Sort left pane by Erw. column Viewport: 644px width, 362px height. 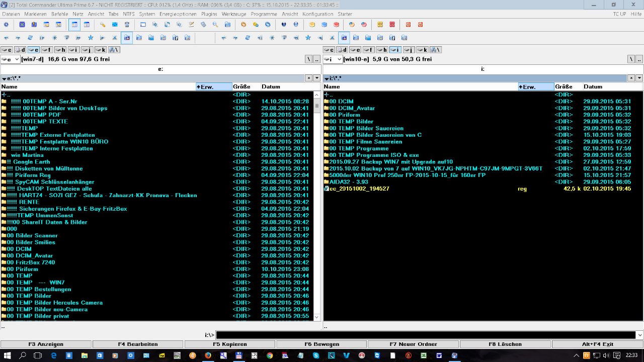point(214,87)
